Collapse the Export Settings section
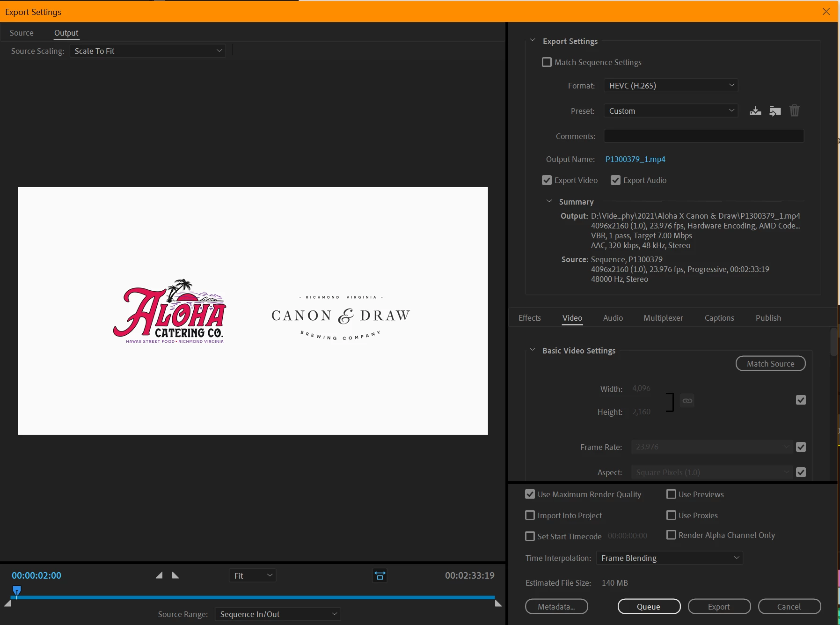The image size is (840, 625). [532, 40]
